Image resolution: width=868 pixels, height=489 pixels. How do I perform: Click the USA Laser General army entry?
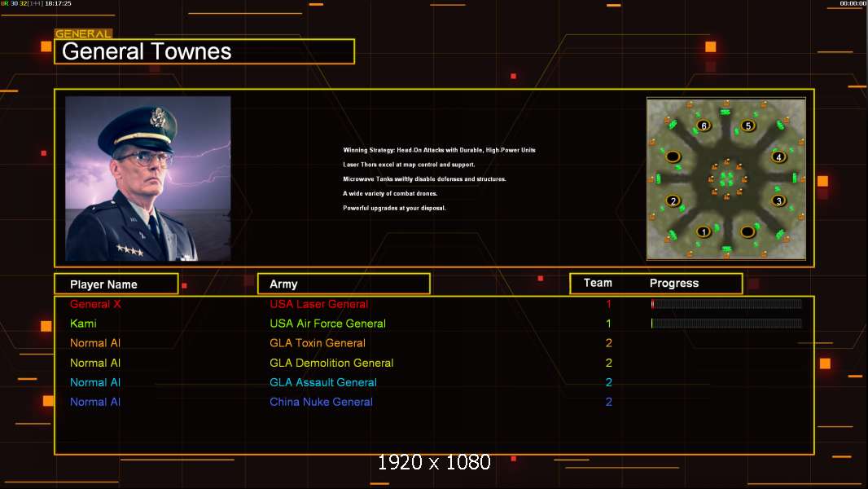(319, 304)
